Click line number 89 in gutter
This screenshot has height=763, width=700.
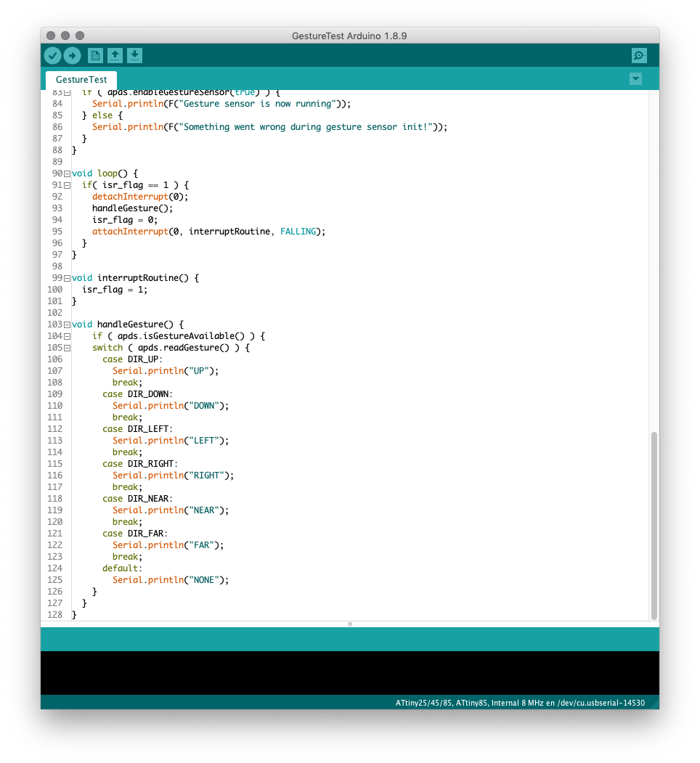coord(57,162)
